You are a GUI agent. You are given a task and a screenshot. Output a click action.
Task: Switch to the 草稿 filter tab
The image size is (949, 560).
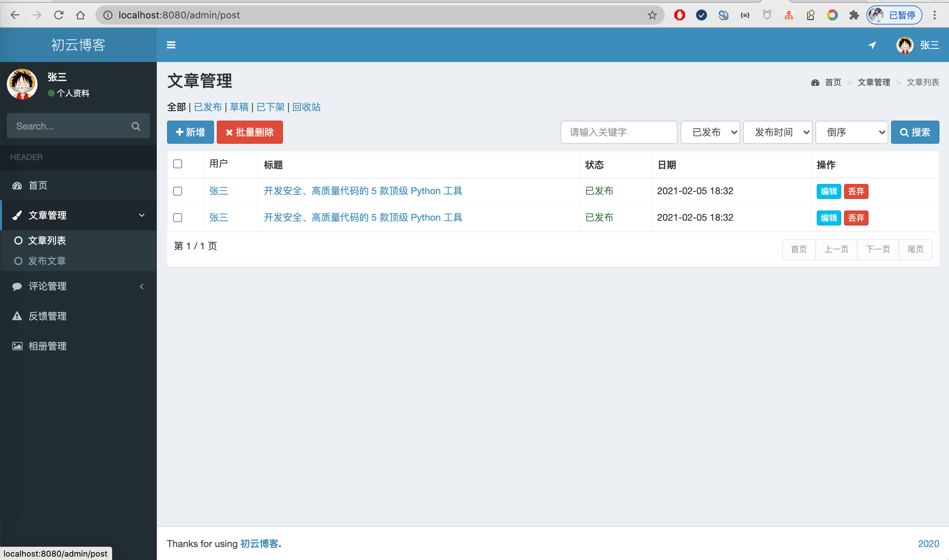[239, 107]
